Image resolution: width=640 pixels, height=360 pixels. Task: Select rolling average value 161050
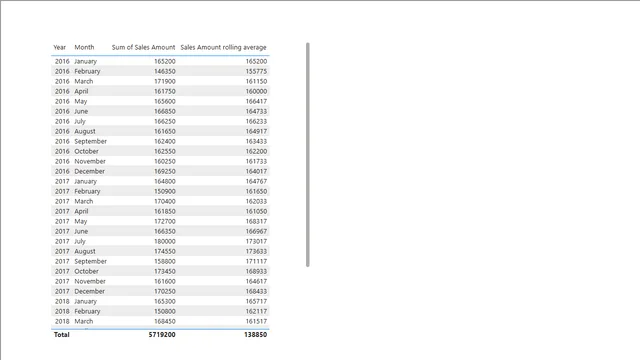(x=256, y=211)
